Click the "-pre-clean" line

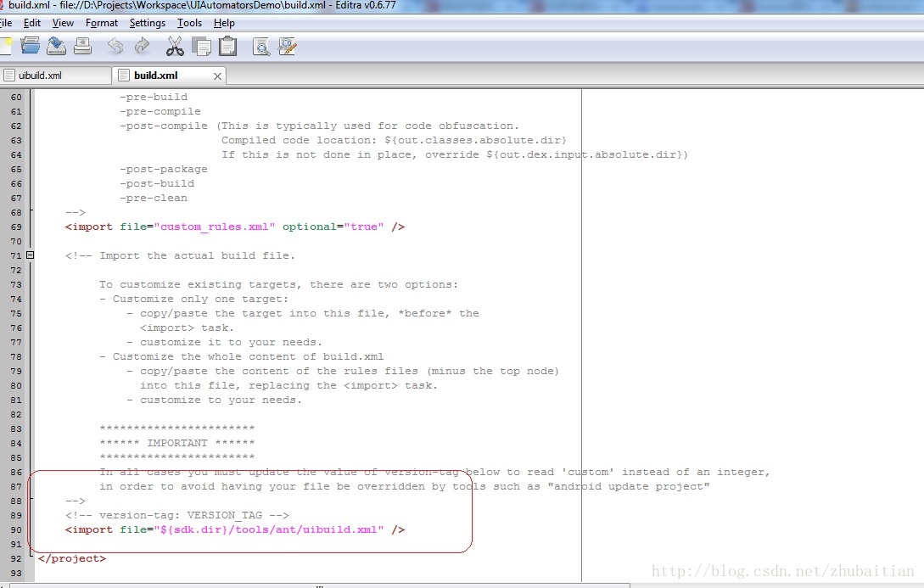[154, 198]
